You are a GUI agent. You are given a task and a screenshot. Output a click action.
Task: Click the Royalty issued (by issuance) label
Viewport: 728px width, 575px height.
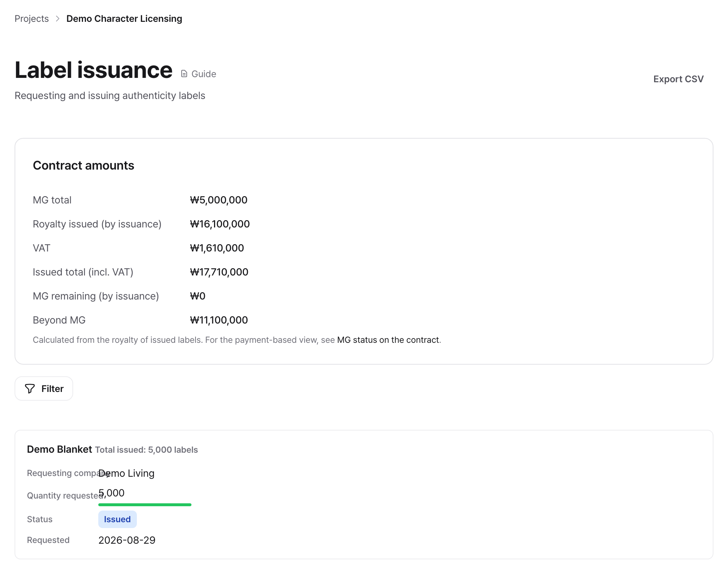pos(97,224)
